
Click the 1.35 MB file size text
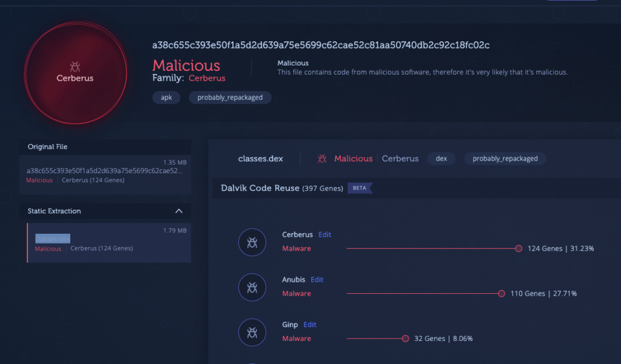(175, 162)
